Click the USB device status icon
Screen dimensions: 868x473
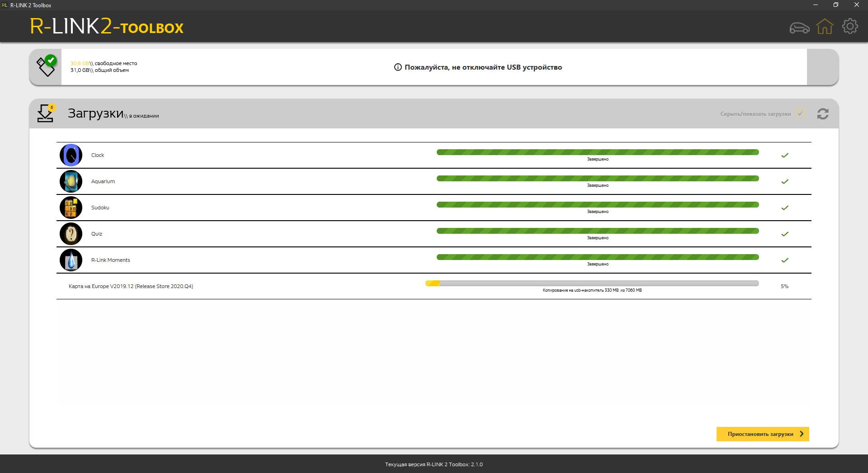46,66
